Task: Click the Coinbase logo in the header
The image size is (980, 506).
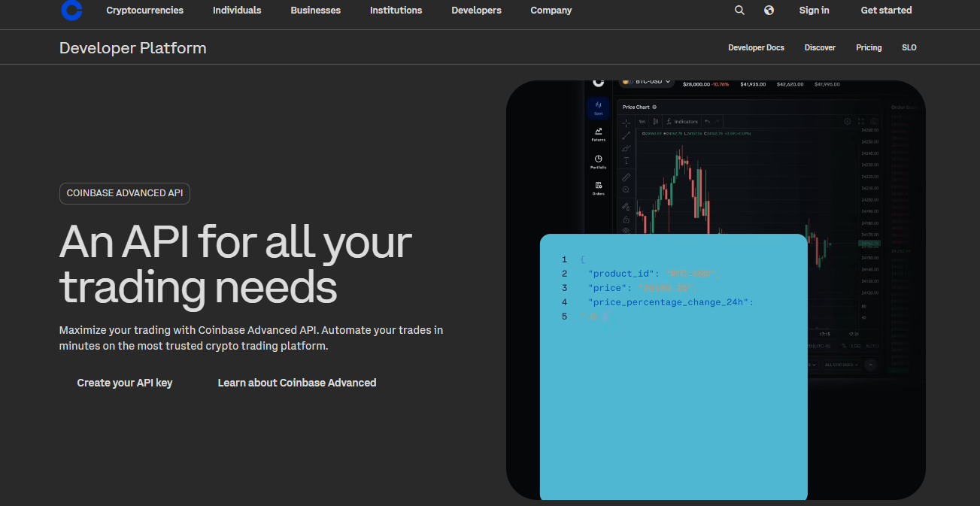Action: (x=71, y=10)
